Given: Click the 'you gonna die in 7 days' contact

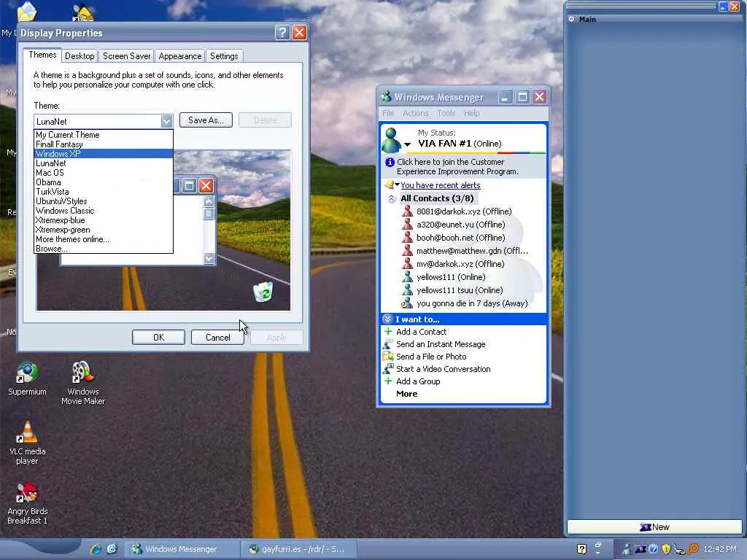Looking at the screenshot, I should [472, 303].
